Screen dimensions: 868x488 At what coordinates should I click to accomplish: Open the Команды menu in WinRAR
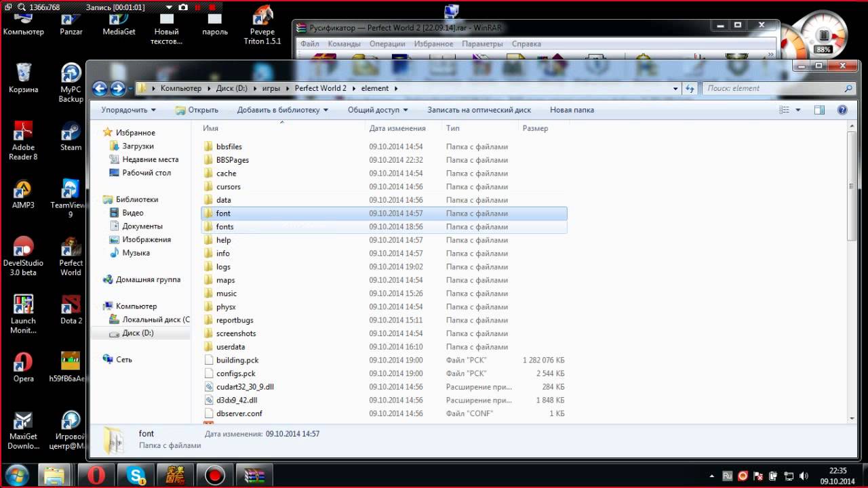click(x=344, y=44)
